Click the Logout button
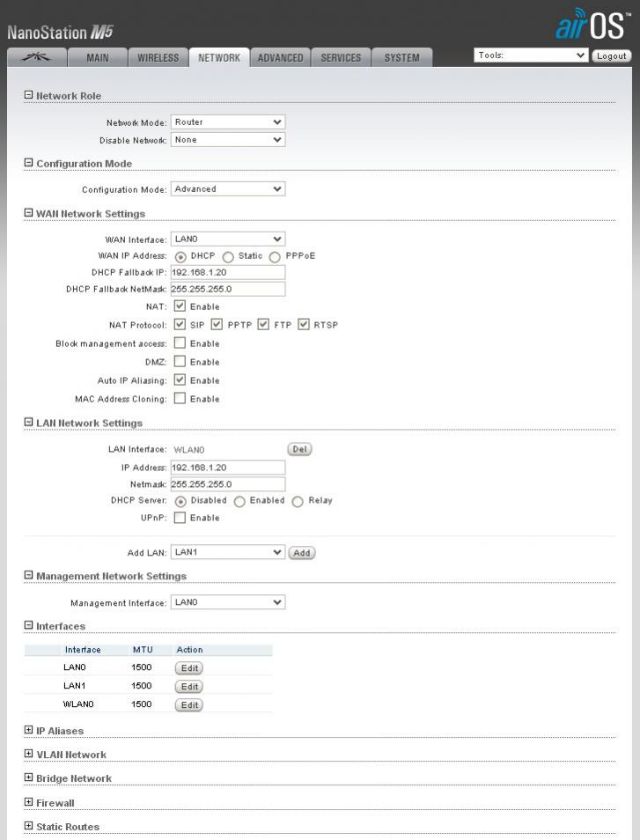Image resolution: width=640 pixels, height=840 pixels. click(611, 55)
